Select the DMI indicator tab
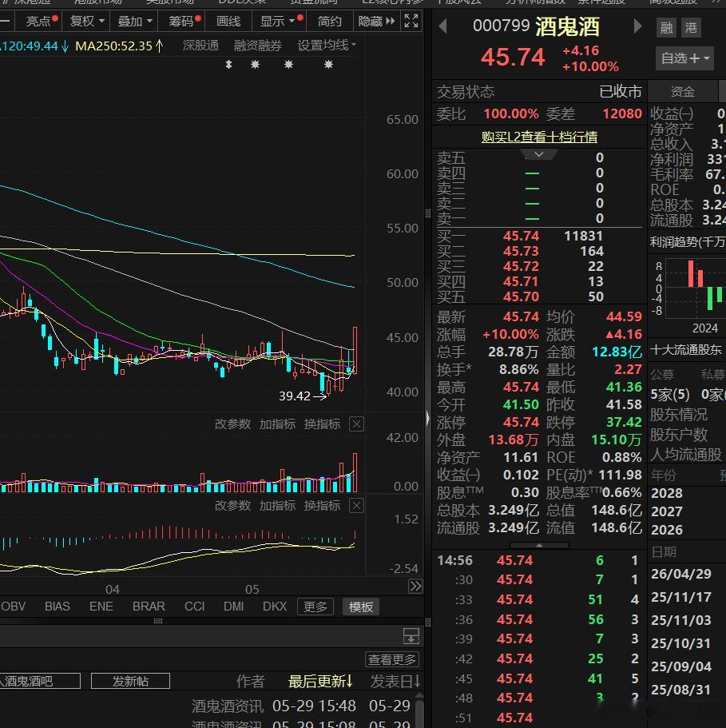The image size is (726, 728). coord(233,607)
